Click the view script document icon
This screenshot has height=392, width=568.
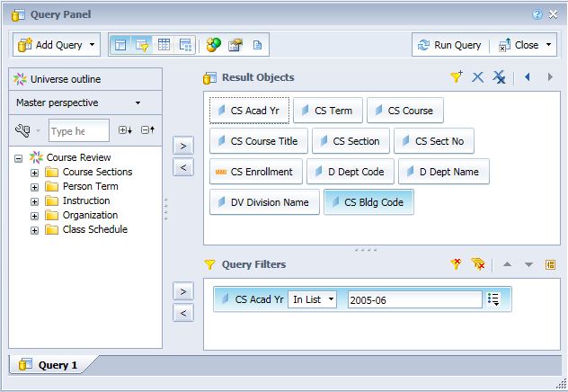257,45
